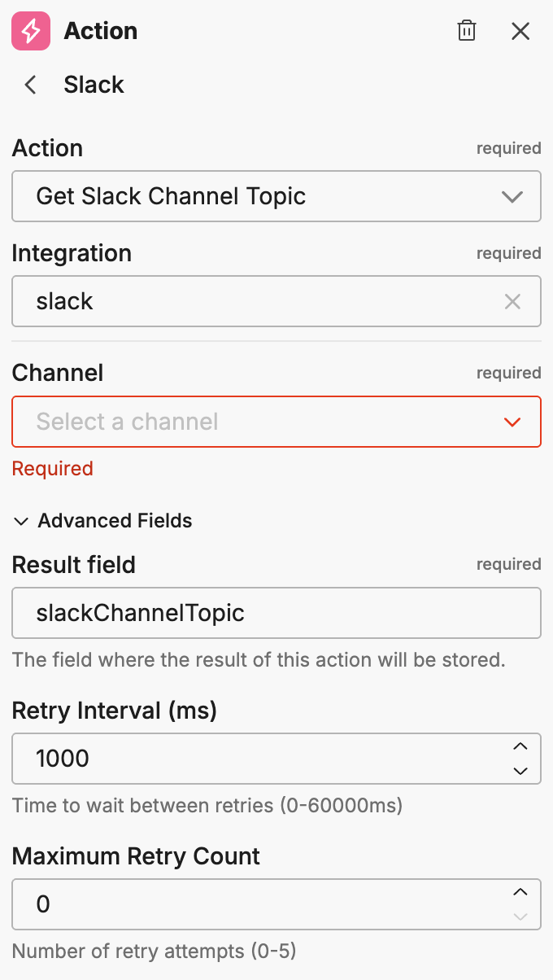The height and width of the screenshot is (980, 553).
Task: Open the Select a channel dropdown
Action: pyautogui.click(x=260, y=422)
